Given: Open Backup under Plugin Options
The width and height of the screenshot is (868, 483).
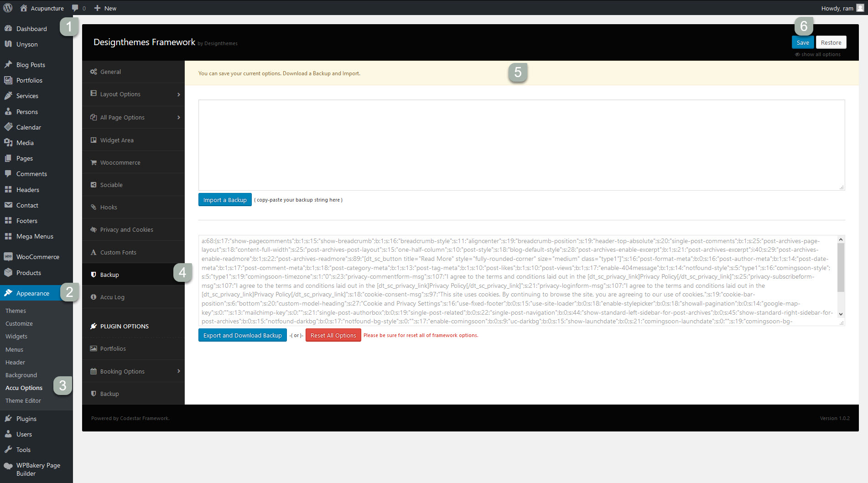Looking at the screenshot, I should [x=133, y=394].
